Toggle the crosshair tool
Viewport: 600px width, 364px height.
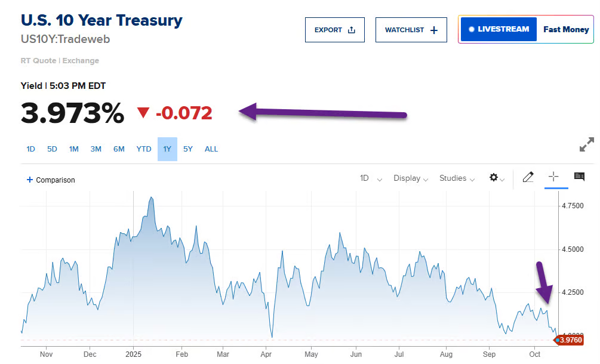tap(553, 177)
